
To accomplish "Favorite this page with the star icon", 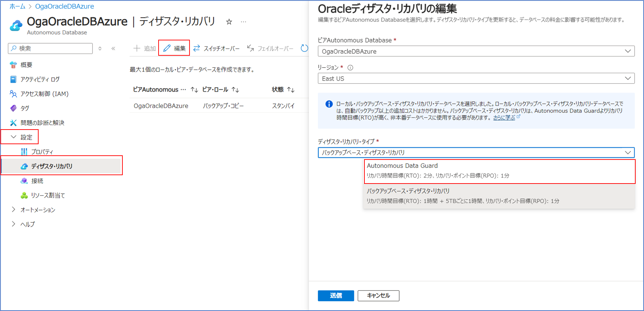I will pyautogui.click(x=229, y=22).
